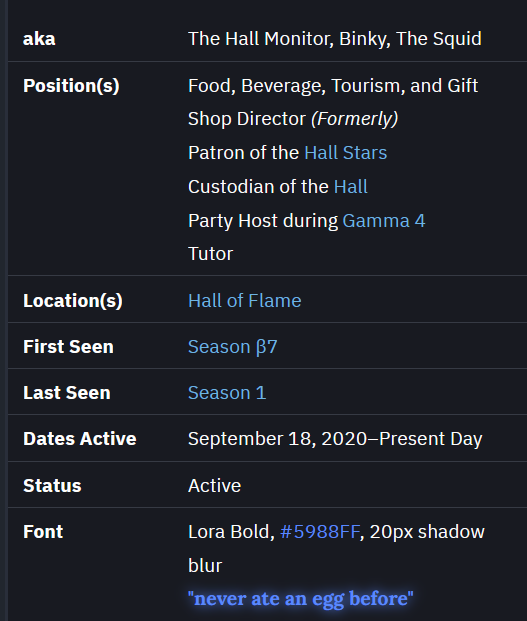Click the Last Seen label
The image size is (527, 621).
pyautogui.click(x=67, y=393)
